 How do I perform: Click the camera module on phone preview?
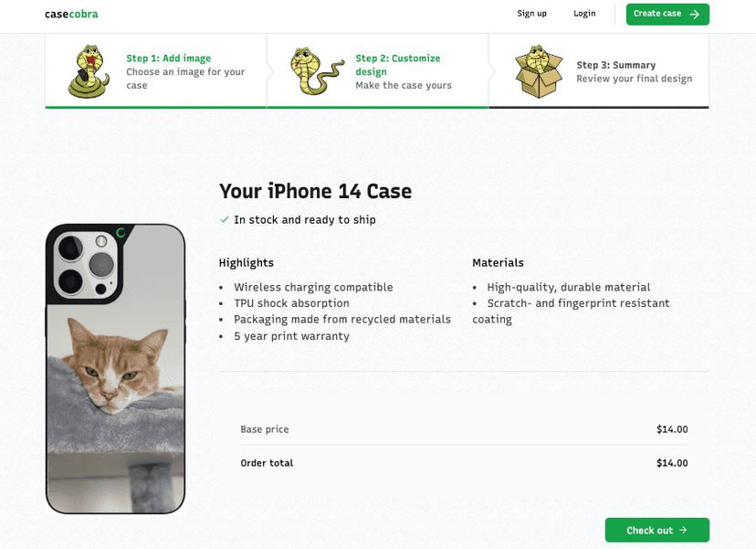[87, 265]
